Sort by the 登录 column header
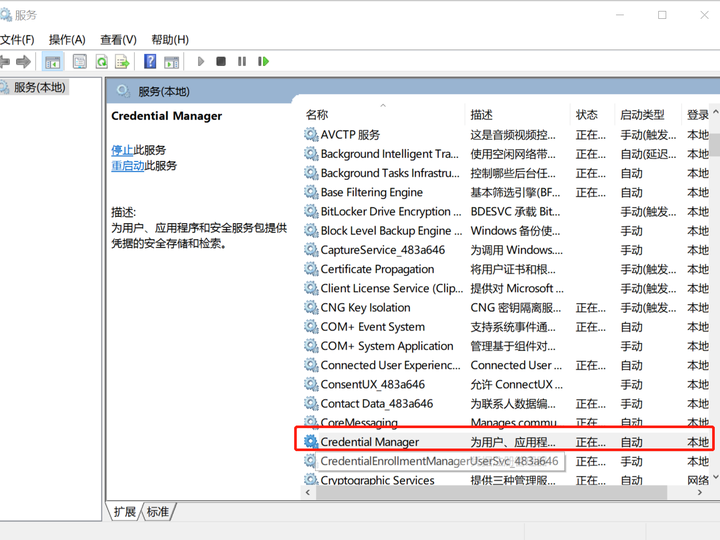 point(698,114)
